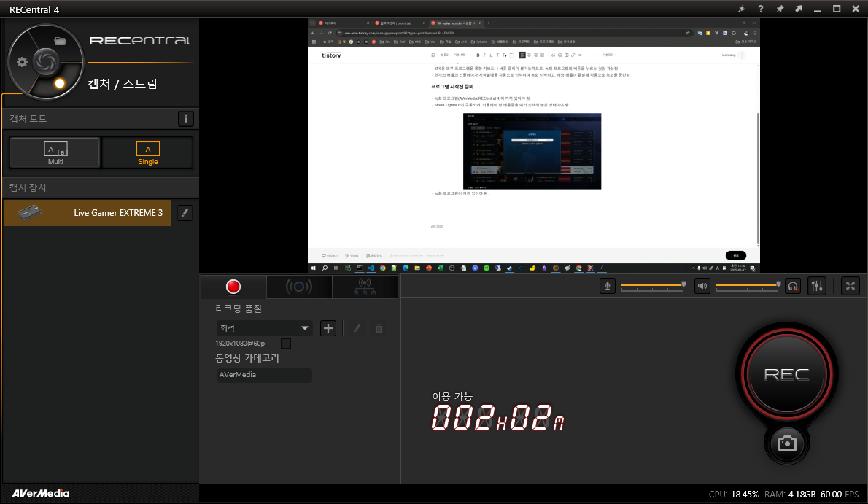Switch capture mode to Multi
The width and height of the screenshot is (868, 504).
coord(55,153)
